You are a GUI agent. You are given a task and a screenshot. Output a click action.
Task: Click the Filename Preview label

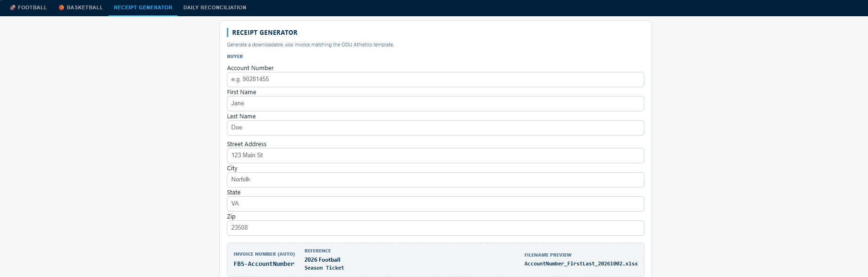(548, 255)
